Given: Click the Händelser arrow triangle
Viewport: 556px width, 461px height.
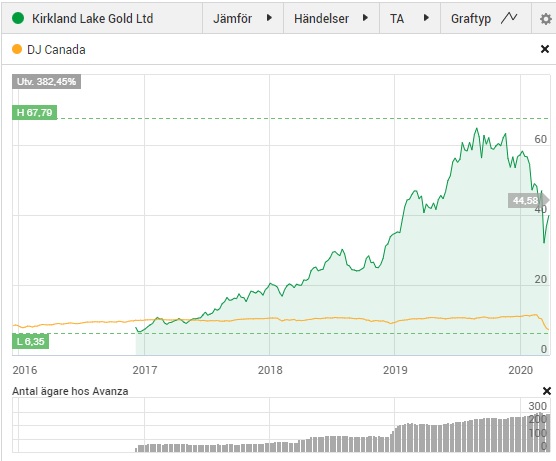Looking at the screenshot, I should [365, 17].
